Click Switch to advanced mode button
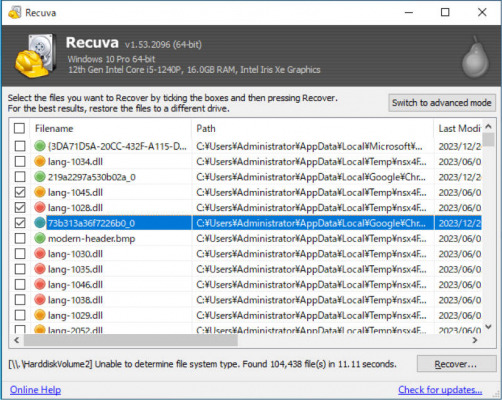 pyautogui.click(x=442, y=103)
